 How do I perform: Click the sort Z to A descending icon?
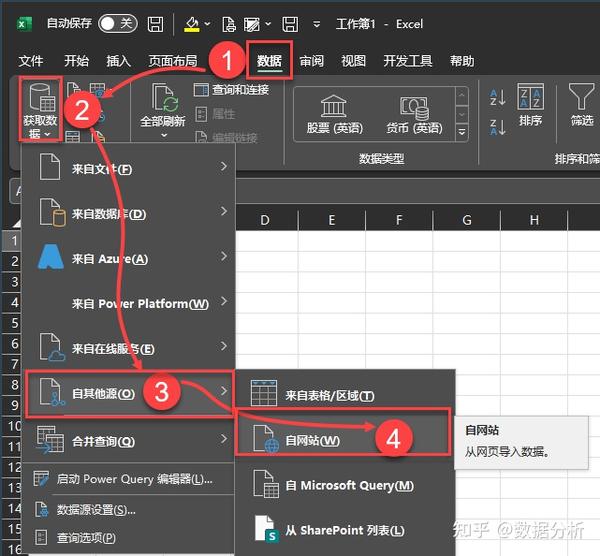click(x=497, y=127)
